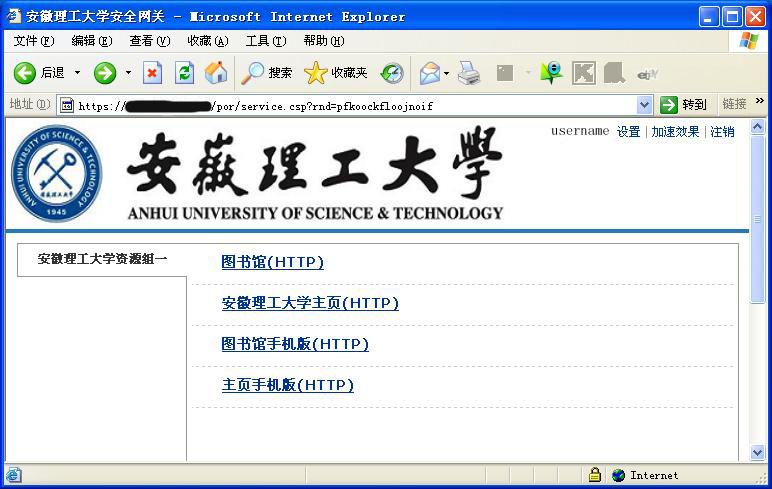Screen dimensions: 772x489
Task: Open the 收藏(A) menu
Action: click(x=207, y=41)
